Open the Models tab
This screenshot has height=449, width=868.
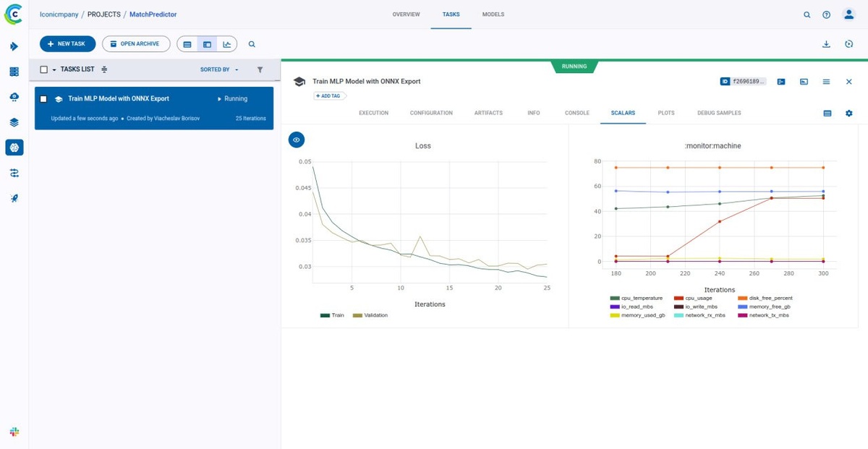[493, 14]
